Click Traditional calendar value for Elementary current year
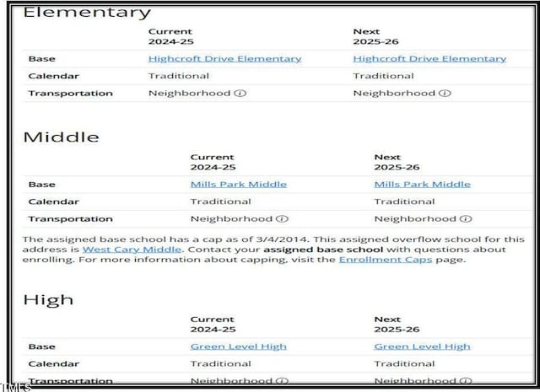The height and width of the screenshot is (392, 540). click(179, 76)
